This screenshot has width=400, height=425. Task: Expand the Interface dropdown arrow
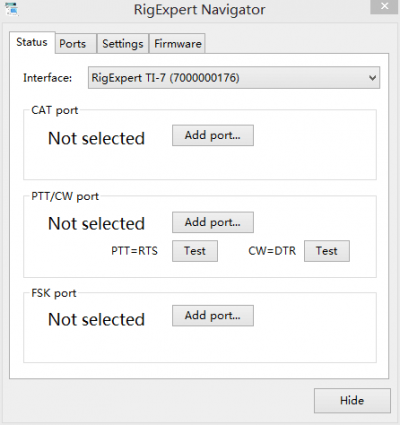[x=372, y=78]
